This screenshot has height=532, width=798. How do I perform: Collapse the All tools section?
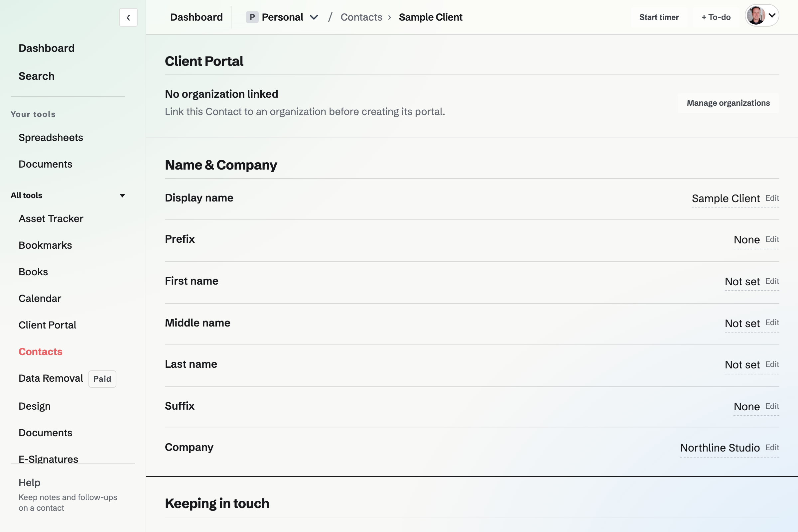(122, 196)
